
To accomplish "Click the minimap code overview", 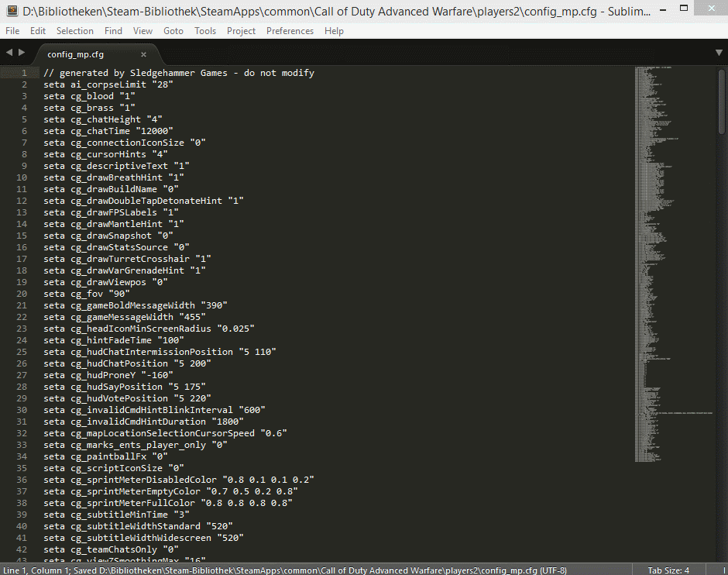I will [x=673, y=265].
